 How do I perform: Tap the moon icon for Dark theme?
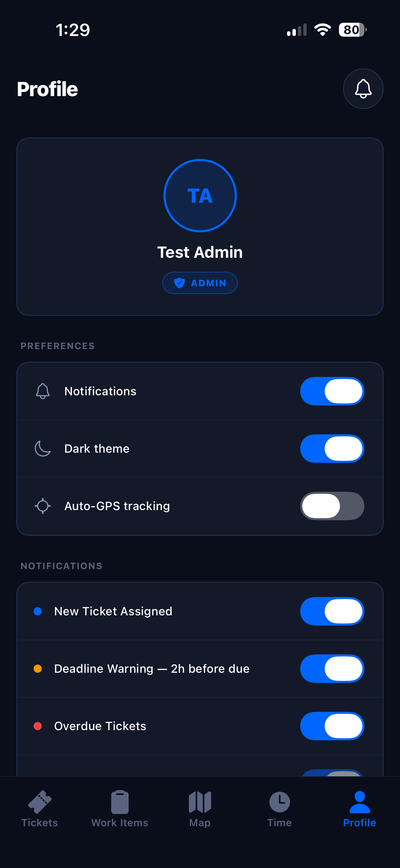pos(43,449)
